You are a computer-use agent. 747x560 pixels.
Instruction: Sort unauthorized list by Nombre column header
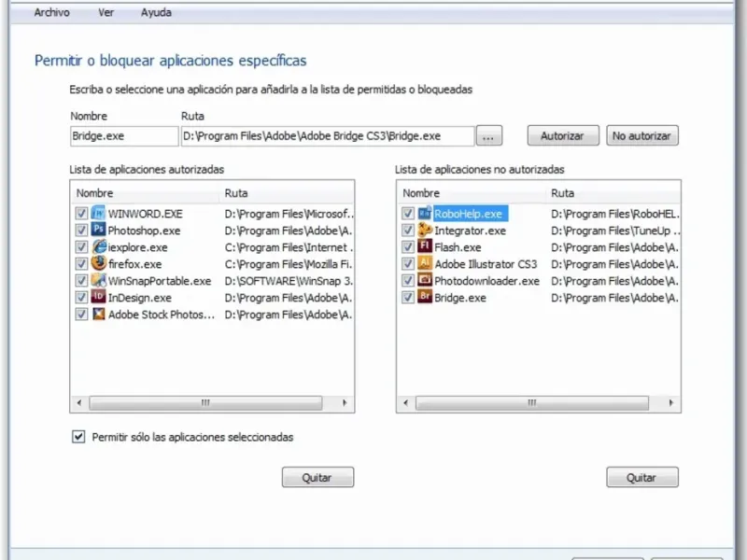tap(472, 193)
